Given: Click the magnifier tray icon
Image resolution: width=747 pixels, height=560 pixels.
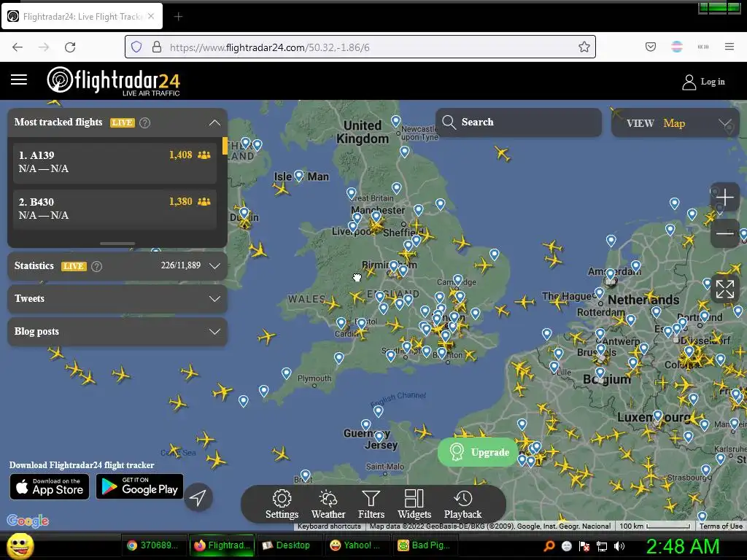Looking at the screenshot, I should point(549,546).
